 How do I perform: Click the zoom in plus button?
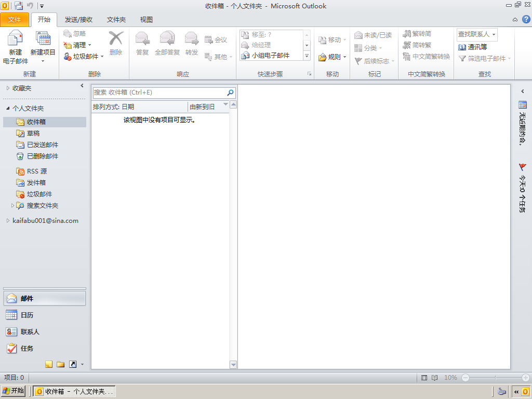coord(526,378)
